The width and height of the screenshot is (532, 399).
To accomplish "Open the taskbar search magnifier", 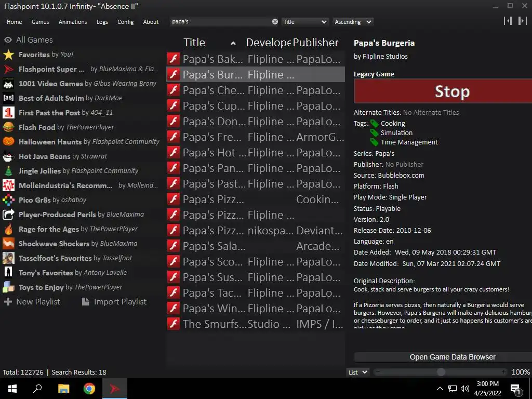I will [37, 388].
